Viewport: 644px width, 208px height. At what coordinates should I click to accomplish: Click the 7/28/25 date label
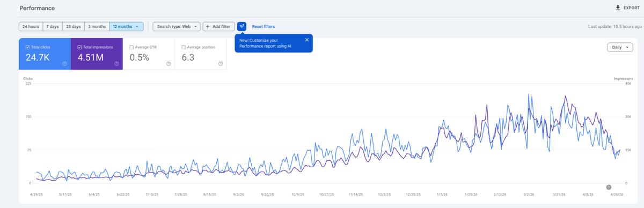[x=181, y=195]
